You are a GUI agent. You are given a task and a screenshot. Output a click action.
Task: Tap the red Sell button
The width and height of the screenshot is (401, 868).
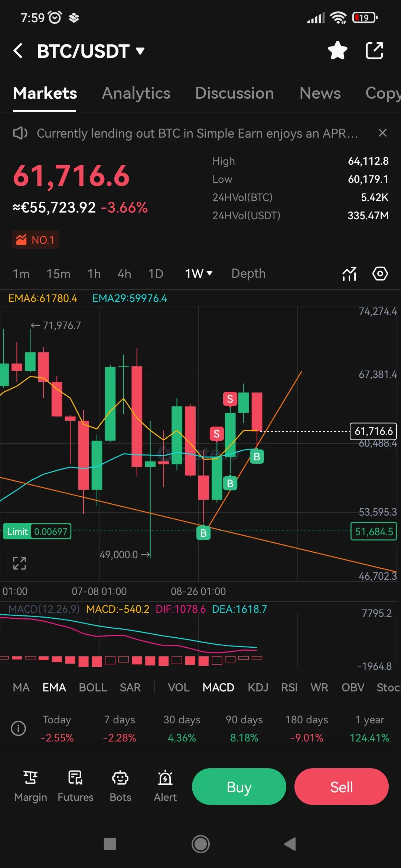(x=342, y=786)
